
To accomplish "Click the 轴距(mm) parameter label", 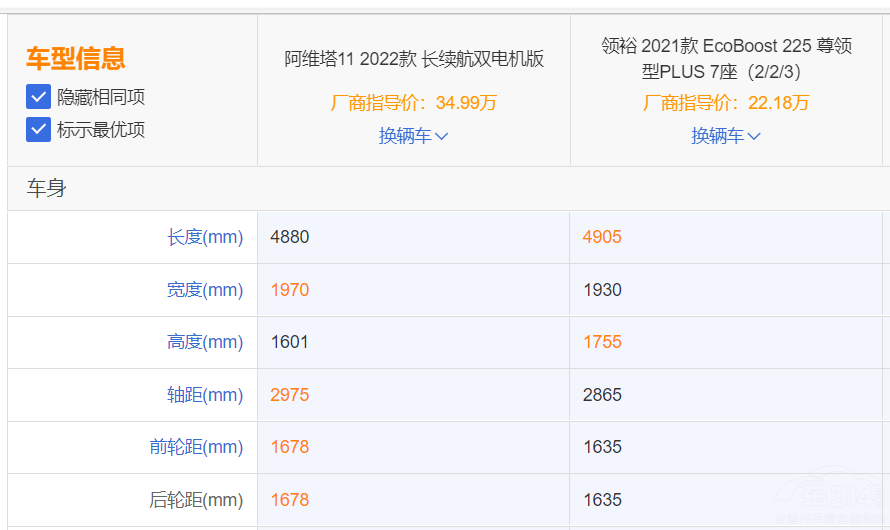I will tap(205, 395).
